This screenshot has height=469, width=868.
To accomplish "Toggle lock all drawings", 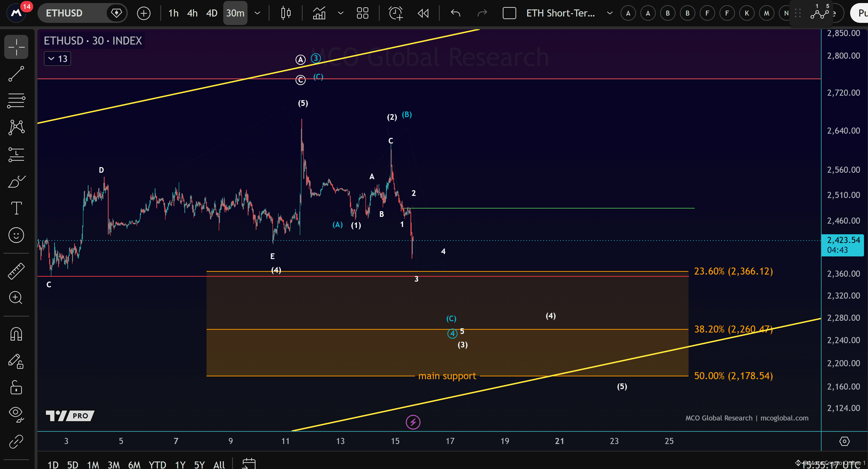I will click(16, 387).
